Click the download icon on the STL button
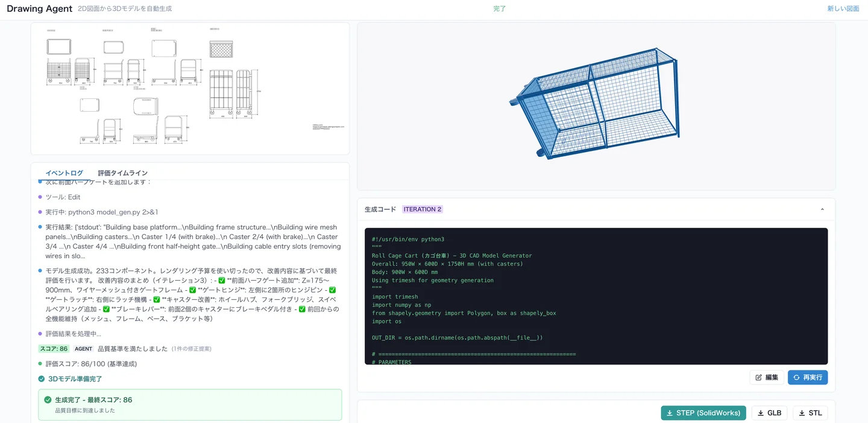Viewport: 868px width, 423px height. point(802,413)
